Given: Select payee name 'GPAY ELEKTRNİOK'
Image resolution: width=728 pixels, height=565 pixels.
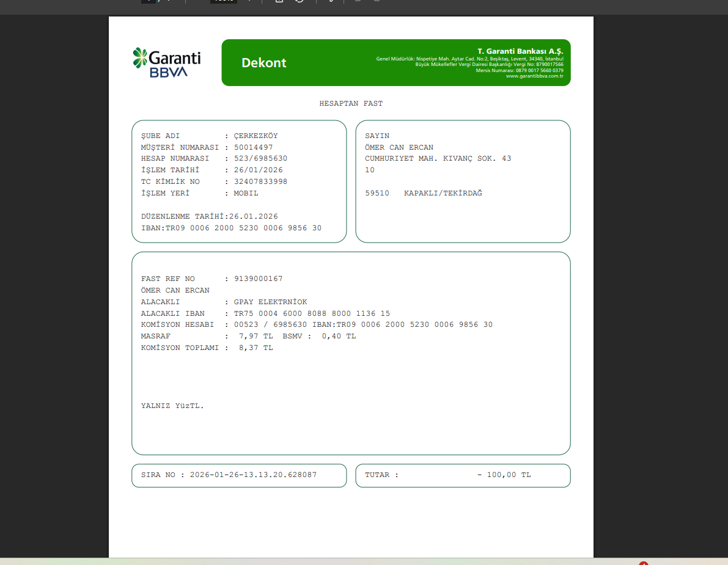Looking at the screenshot, I should [270, 302].
